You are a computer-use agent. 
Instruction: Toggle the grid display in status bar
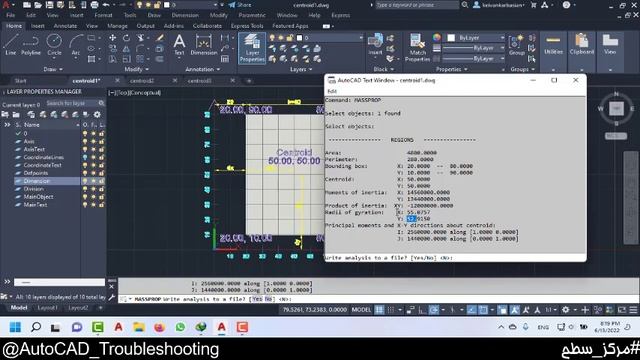380,310
